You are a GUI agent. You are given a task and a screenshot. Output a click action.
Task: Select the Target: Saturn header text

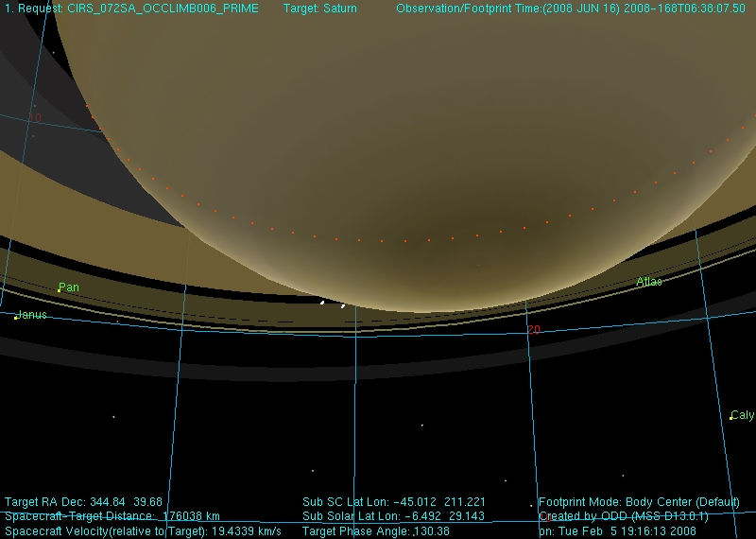tap(320, 9)
